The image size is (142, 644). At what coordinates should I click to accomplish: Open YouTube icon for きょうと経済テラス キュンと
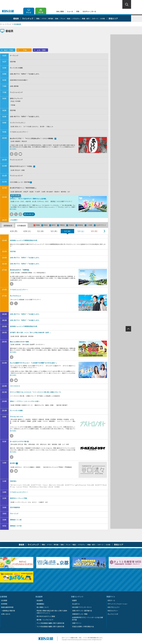(x=16, y=380)
